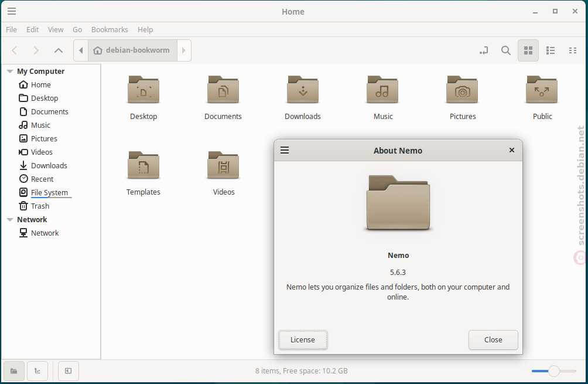Collapse the My Computer section
The width and height of the screenshot is (588, 384).
(10, 72)
